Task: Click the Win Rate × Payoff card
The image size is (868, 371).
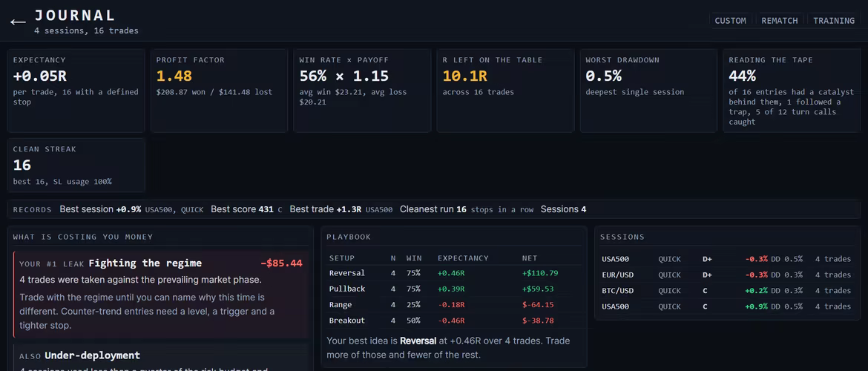Action: 362,91
